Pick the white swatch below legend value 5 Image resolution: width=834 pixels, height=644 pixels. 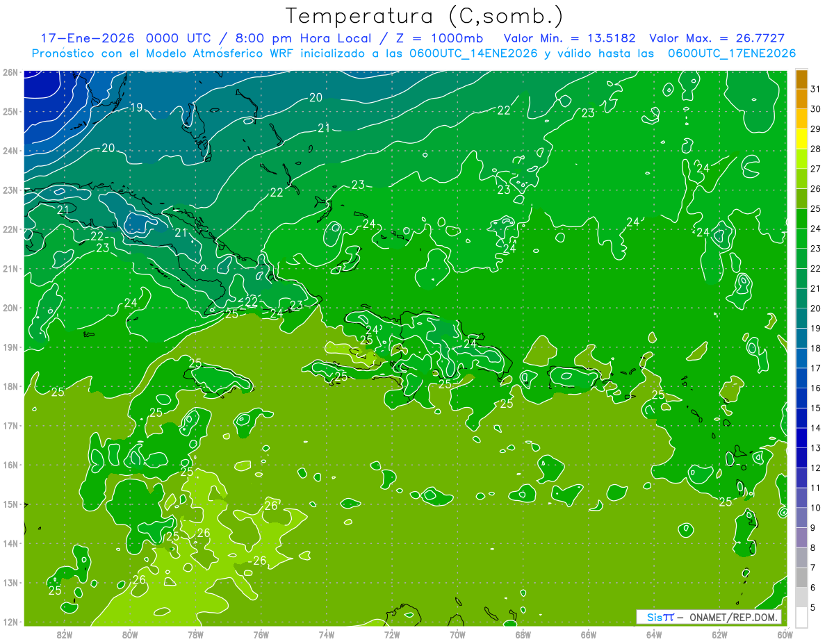pos(801,617)
